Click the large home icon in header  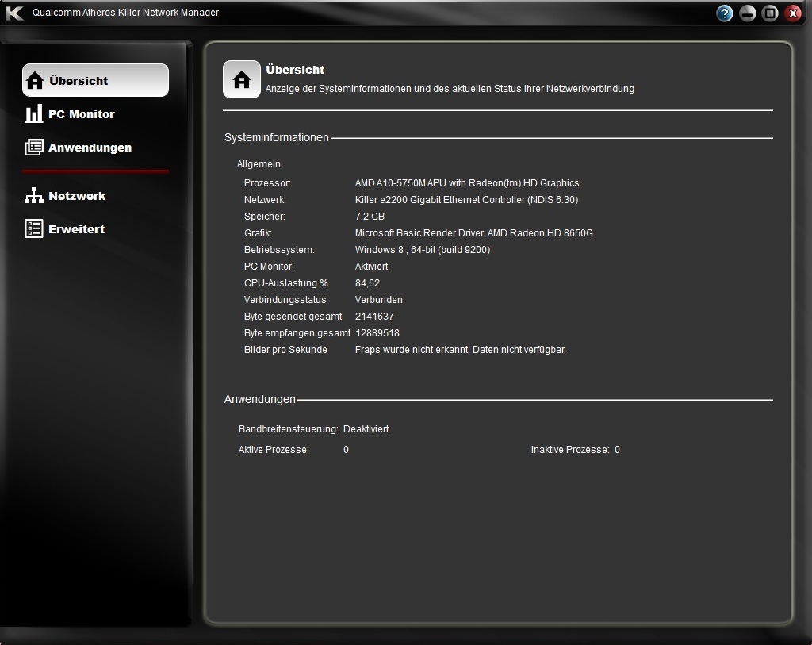click(x=242, y=80)
